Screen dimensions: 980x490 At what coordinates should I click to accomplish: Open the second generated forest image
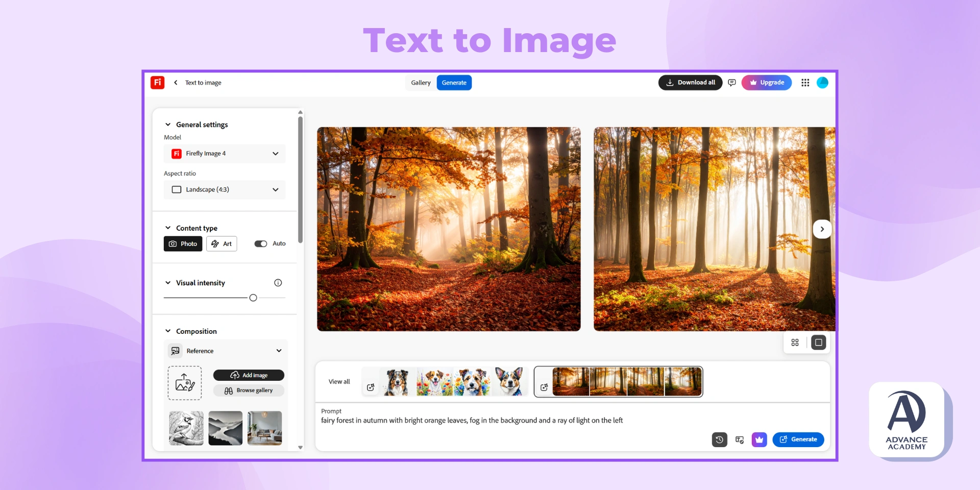[x=715, y=229]
